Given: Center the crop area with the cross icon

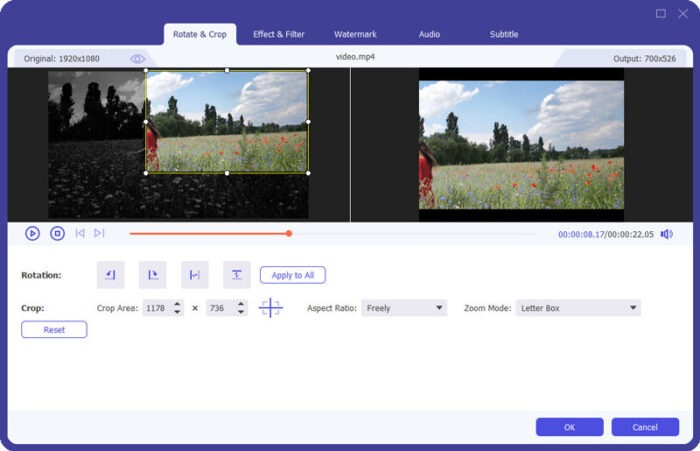Looking at the screenshot, I should (270, 308).
